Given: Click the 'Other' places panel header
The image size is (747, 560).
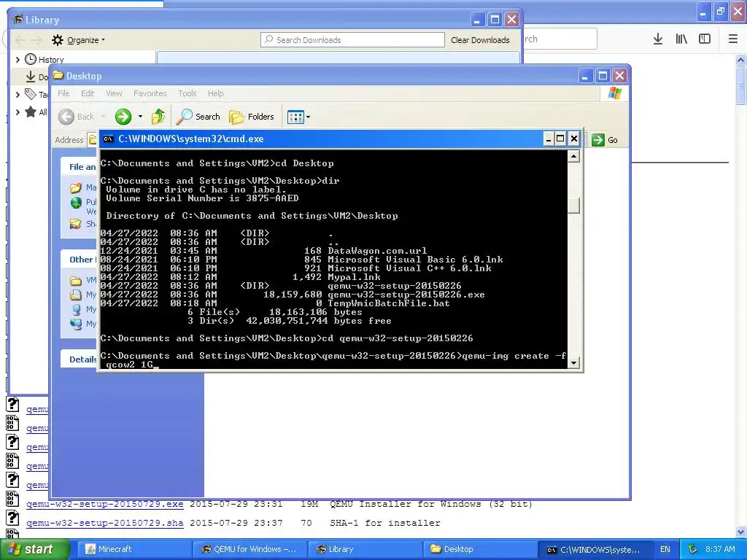Looking at the screenshot, I should (82, 260).
